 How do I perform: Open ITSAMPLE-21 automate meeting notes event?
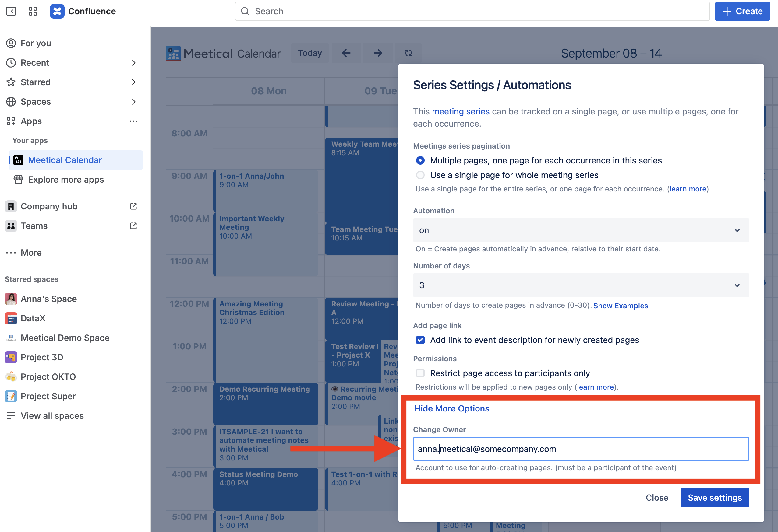pyautogui.click(x=266, y=446)
